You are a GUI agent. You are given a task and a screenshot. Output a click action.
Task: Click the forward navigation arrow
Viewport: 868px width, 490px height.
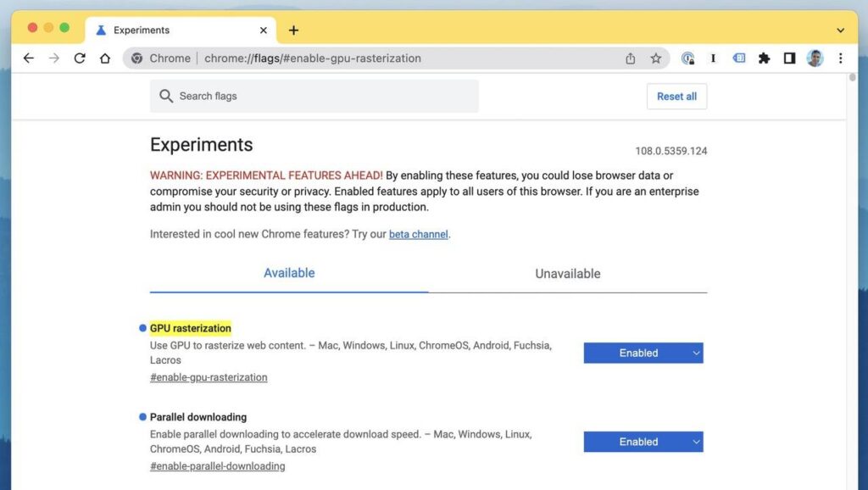tap(53, 58)
